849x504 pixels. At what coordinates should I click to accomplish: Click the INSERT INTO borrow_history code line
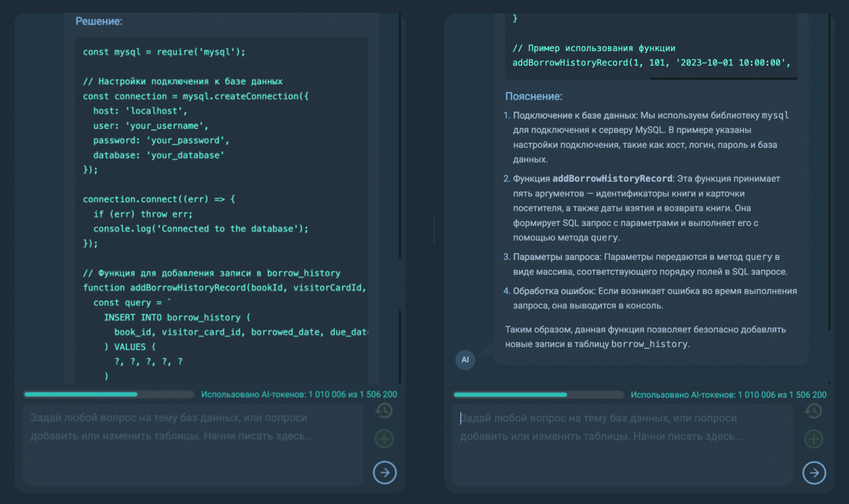click(x=177, y=317)
